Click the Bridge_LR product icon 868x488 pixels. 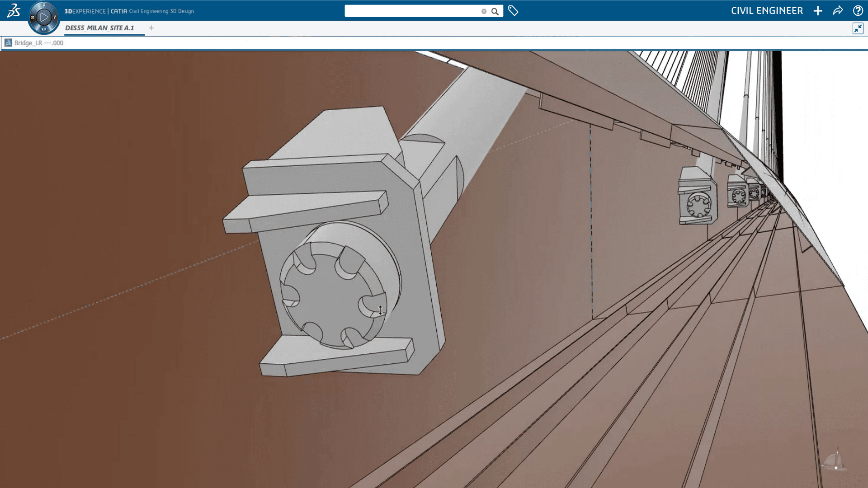(x=8, y=43)
